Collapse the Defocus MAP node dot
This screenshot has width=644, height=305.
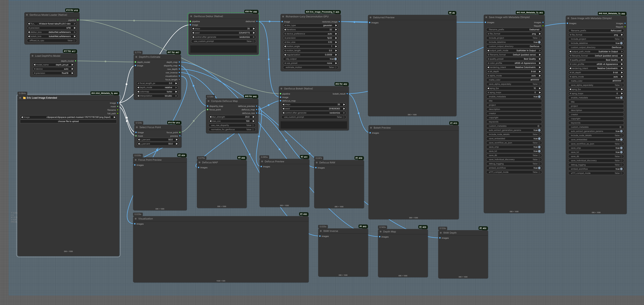(x=200, y=162)
